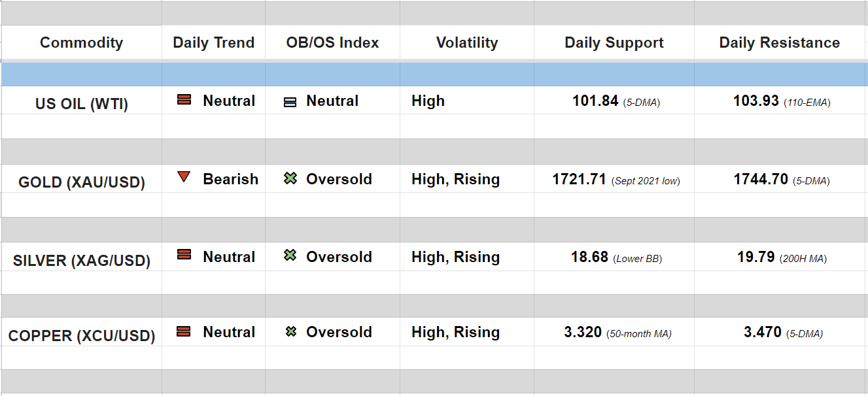Click the red down-triangle Bearish icon for Gold
This screenshot has height=396, width=868.
pyautogui.click(x=184, y=177)
